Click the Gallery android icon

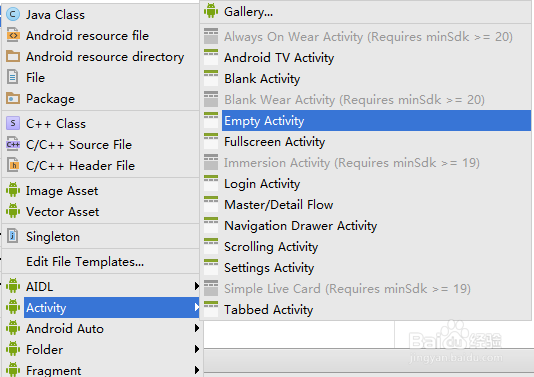[x=211, y=11]
